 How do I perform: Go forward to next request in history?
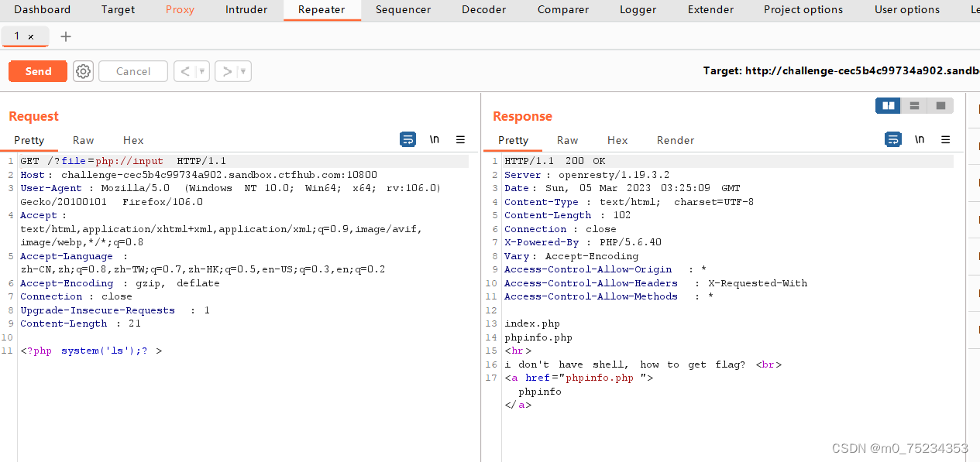[x=226, y=71]
